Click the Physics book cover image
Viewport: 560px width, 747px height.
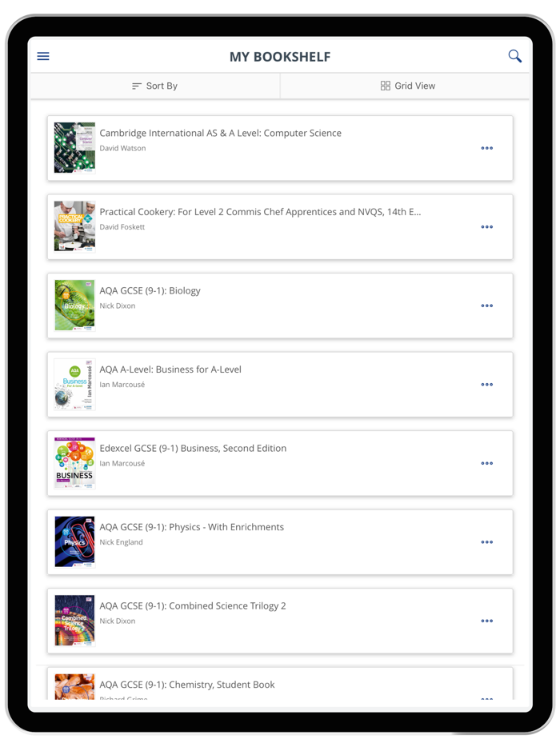point(74,542)
